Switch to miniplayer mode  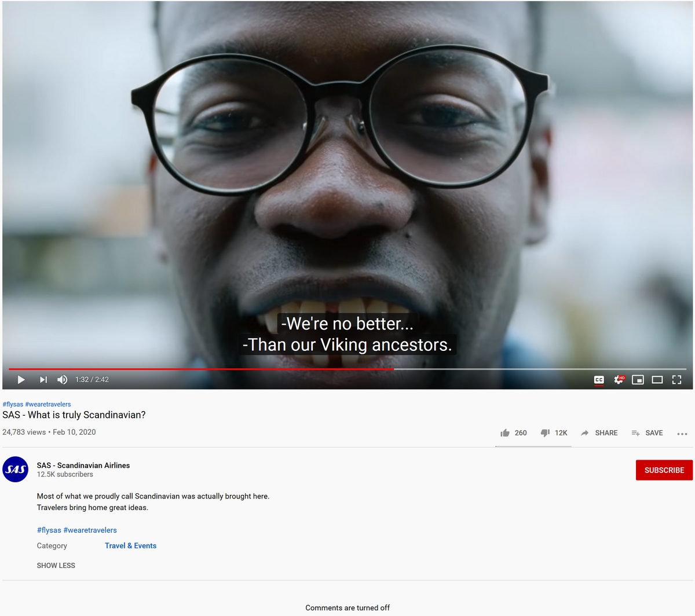coord(638,380)
